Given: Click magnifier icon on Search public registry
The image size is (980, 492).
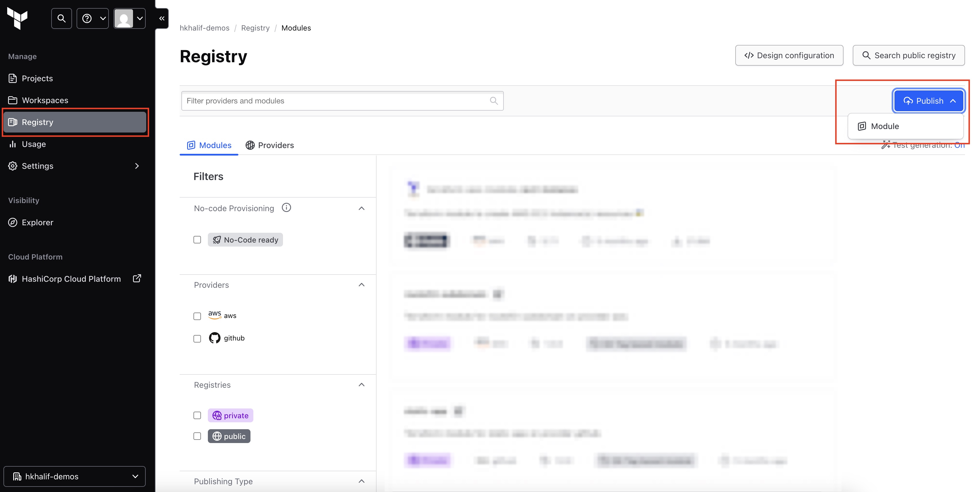Looking at the screenshot, I should point(866,56).
